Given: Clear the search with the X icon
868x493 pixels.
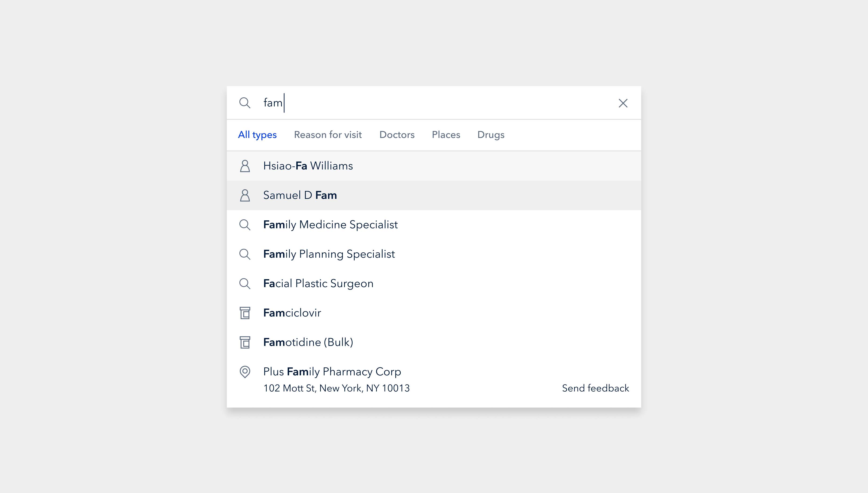Looking at the screenshot, I should click(x=623, y=103).
